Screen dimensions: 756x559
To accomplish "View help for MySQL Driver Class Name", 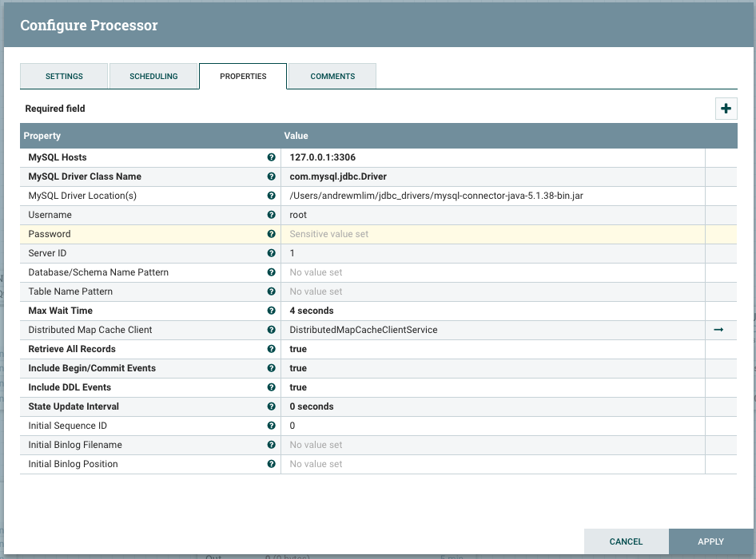I will pos(271,176).
